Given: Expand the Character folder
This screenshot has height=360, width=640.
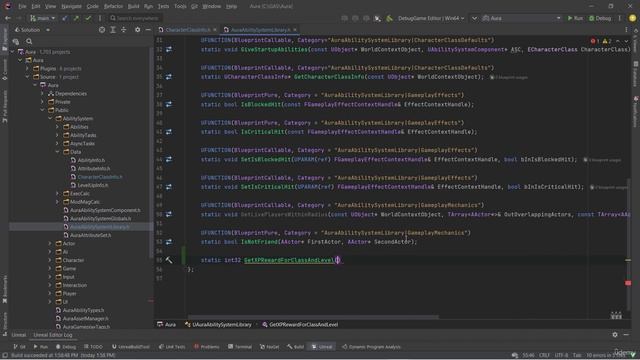Looking at the screenshot, I should click(50, 260).
